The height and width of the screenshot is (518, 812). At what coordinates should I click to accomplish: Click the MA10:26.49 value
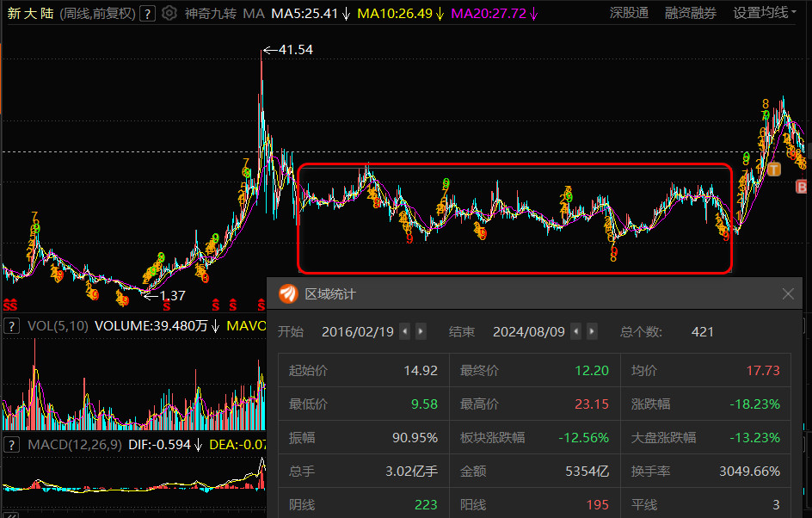(395, 14)
